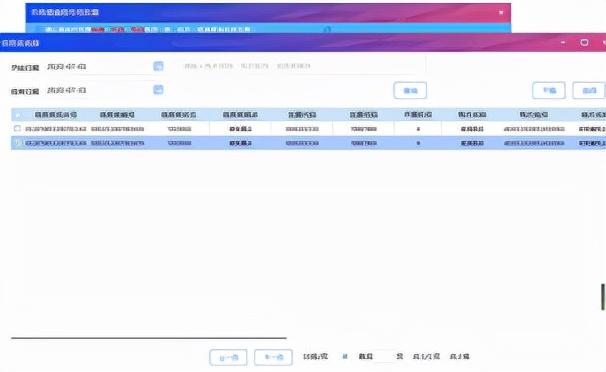
Task: Click the horizontal scrollbar under the table
Action: [x=149, y=338]
